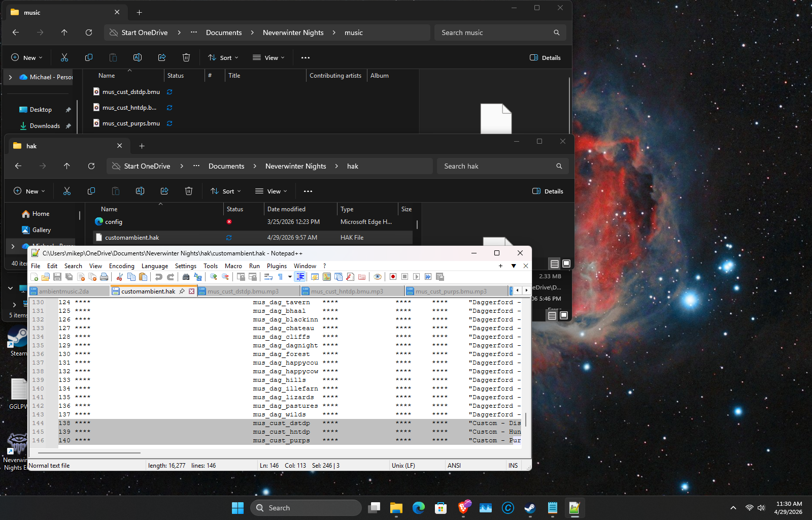Open the Encoding menu in Notepad++
Image resolution: width=812 pixels, height=520 pixels.
click(x=122, y=266)
